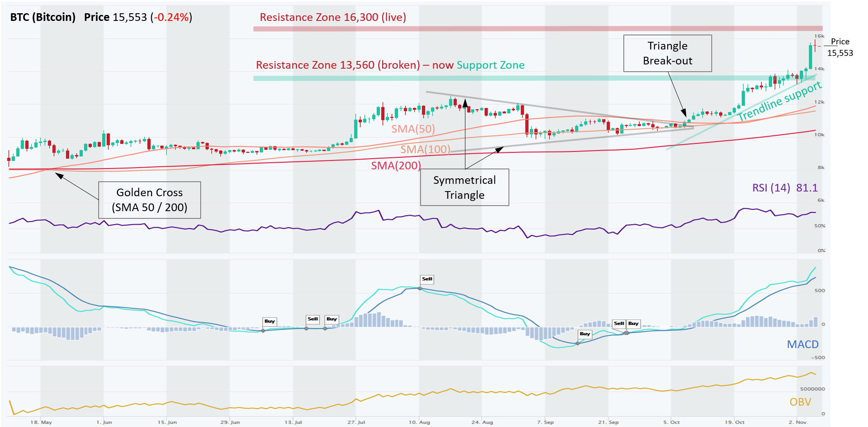Click the BTC (Bitcoin) chart title
The height and width of the screenshot is (427, 868).
43,17
